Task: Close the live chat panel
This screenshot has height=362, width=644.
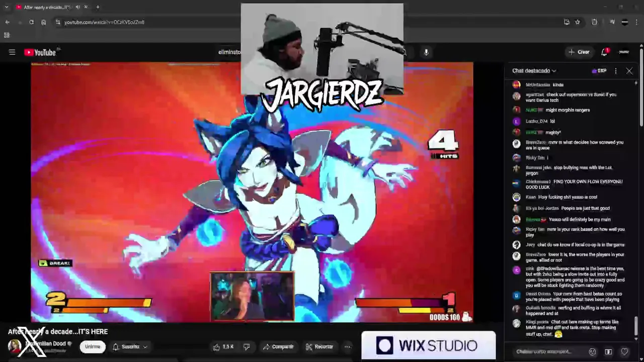Action: (629, 71)
